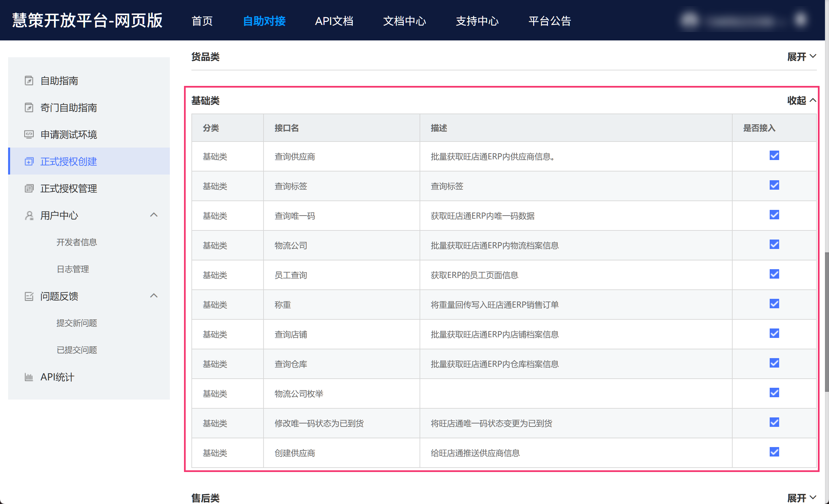Collapse the 基础类 section
The image size is (829, 504).
click(x=801, y=100)
